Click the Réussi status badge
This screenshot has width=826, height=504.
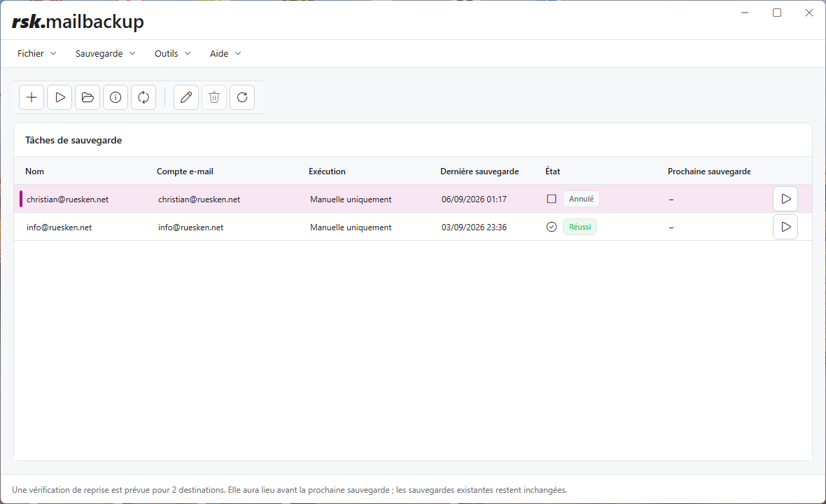pos(580,227)
